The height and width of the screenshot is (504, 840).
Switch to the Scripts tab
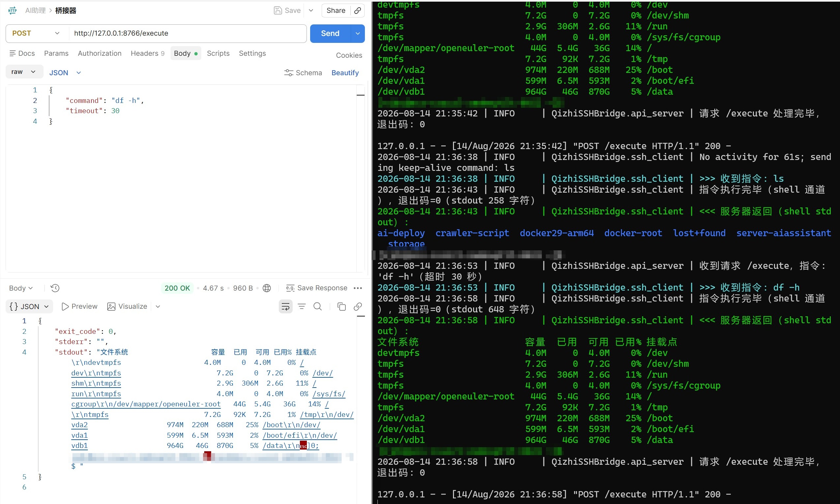coord(218,53)
